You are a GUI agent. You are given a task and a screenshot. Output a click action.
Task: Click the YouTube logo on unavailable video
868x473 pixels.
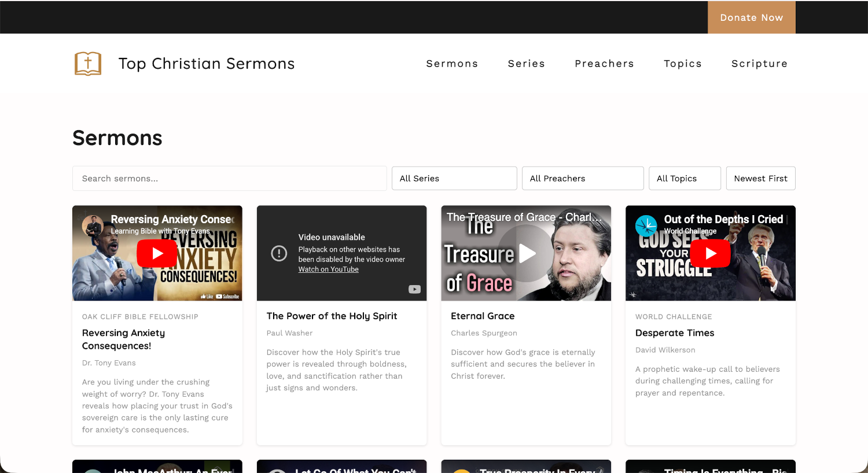414,289
